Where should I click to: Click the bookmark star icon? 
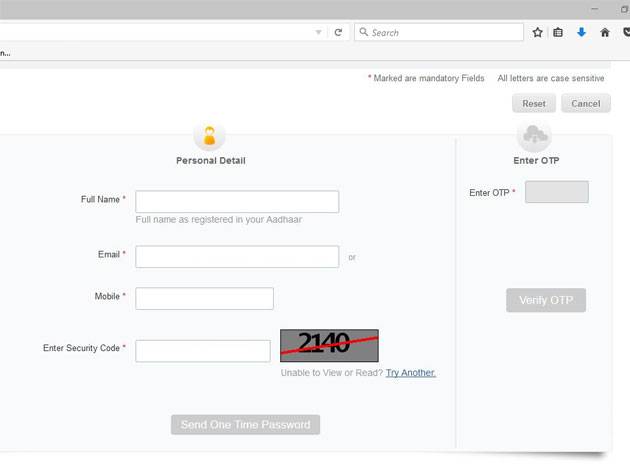(x=537, y=33)
